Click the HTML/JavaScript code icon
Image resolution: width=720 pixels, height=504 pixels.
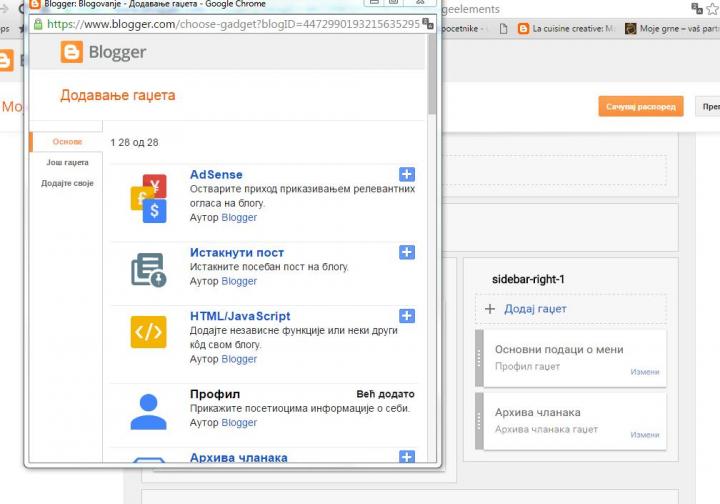(x=148, y=332)
